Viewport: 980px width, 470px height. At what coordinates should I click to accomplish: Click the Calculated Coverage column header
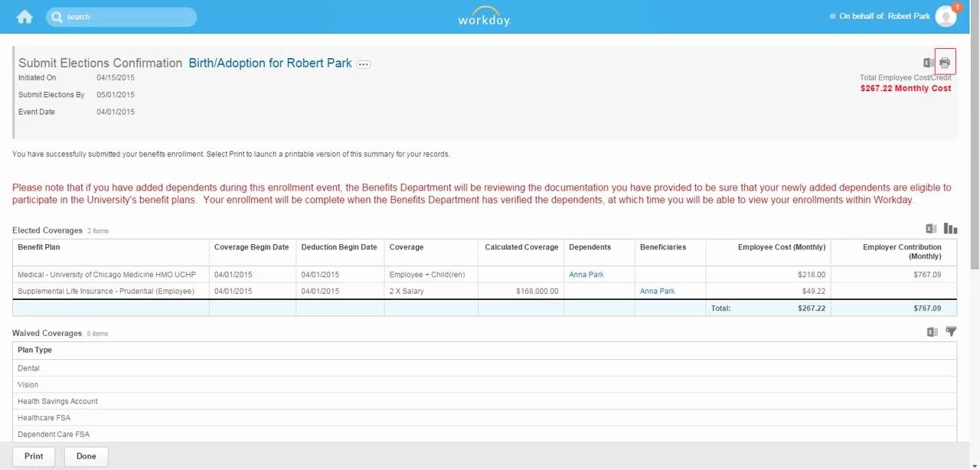(521, 253)
